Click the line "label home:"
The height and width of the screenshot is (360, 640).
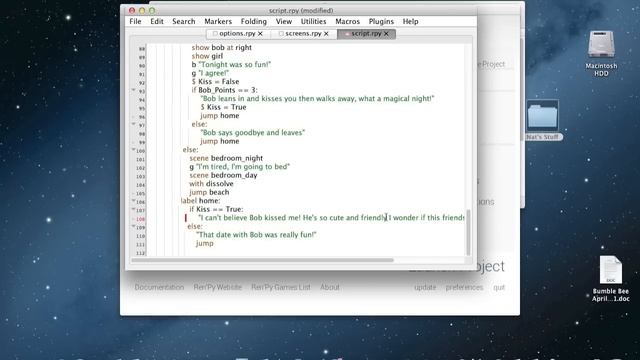[200, 201]
